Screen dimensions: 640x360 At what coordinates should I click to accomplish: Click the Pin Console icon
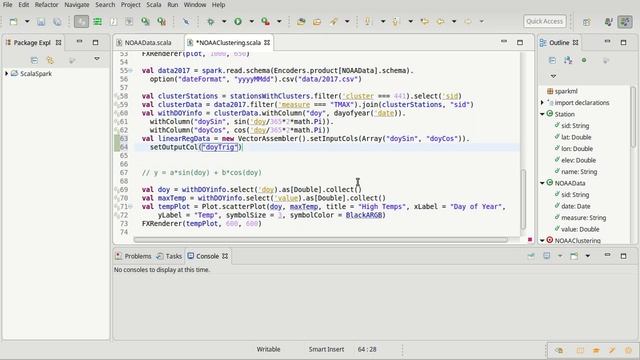click(531, 256)
